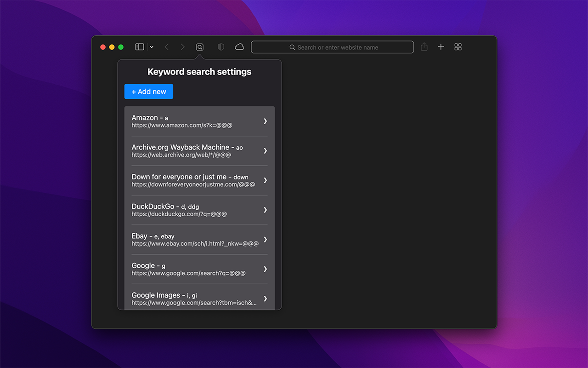Click the Privacy Report shield icon

coord(220,46)
